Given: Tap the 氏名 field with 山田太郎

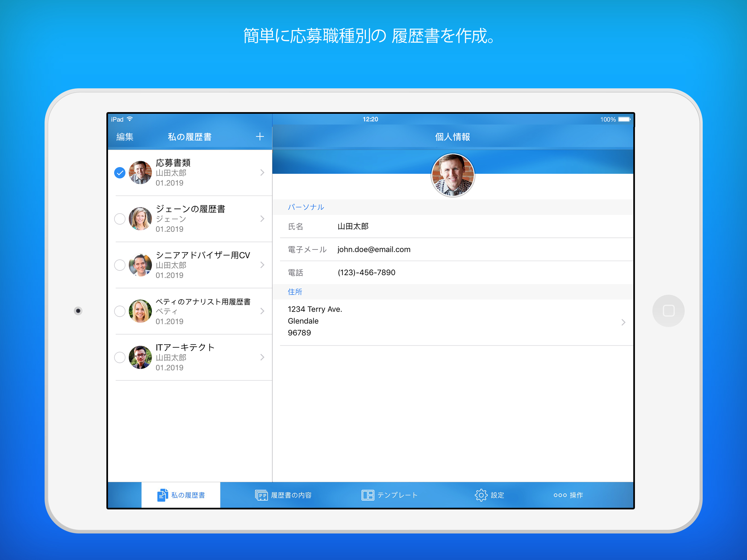Looking at the screenshot, I should click(353, 226).
